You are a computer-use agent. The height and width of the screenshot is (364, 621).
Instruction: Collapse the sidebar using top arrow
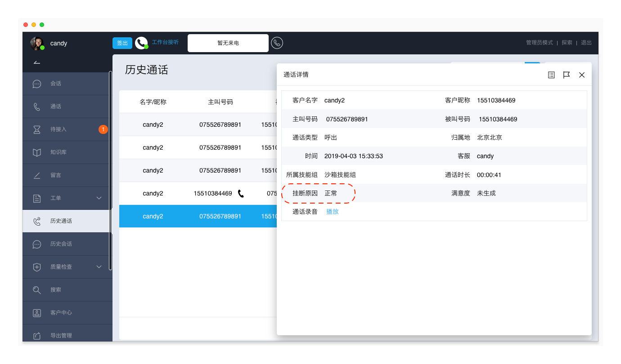37,62
